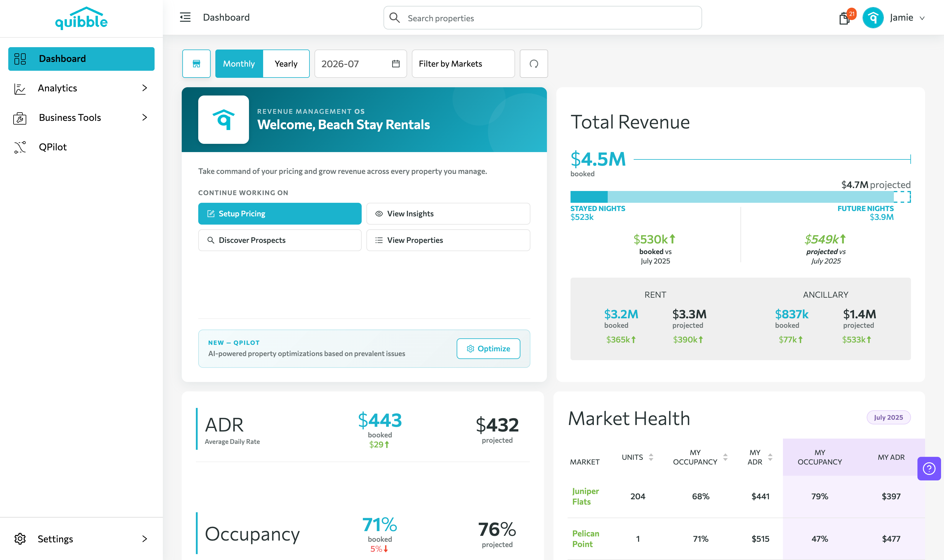Expand the Analytics menu
The height and width of the screenshot is (560, 944).
[x=145, y=88]
